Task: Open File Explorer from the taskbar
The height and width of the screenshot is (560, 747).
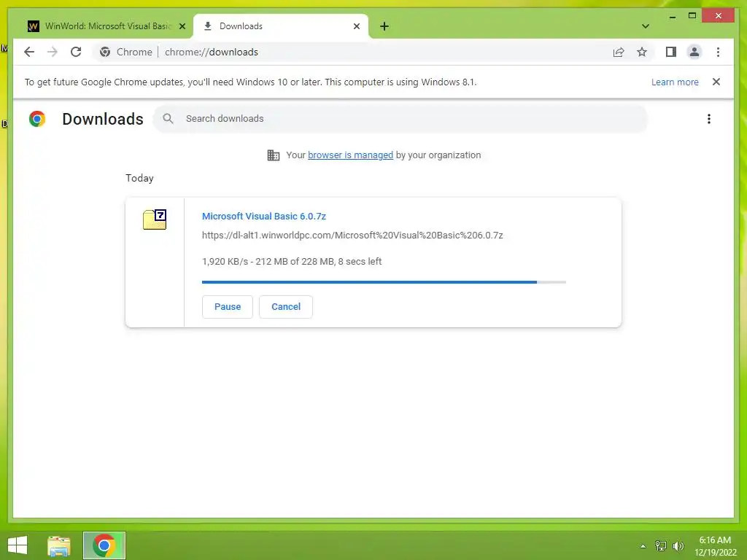Action: 59,545
